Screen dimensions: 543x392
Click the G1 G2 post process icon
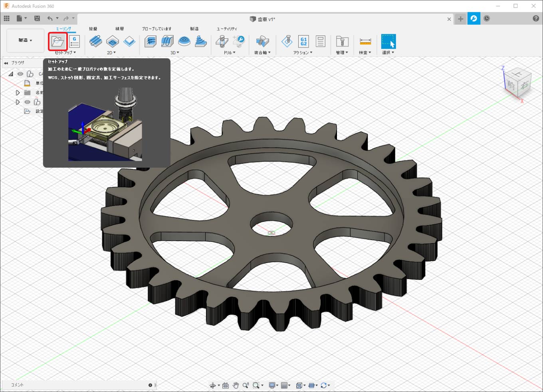303,41
